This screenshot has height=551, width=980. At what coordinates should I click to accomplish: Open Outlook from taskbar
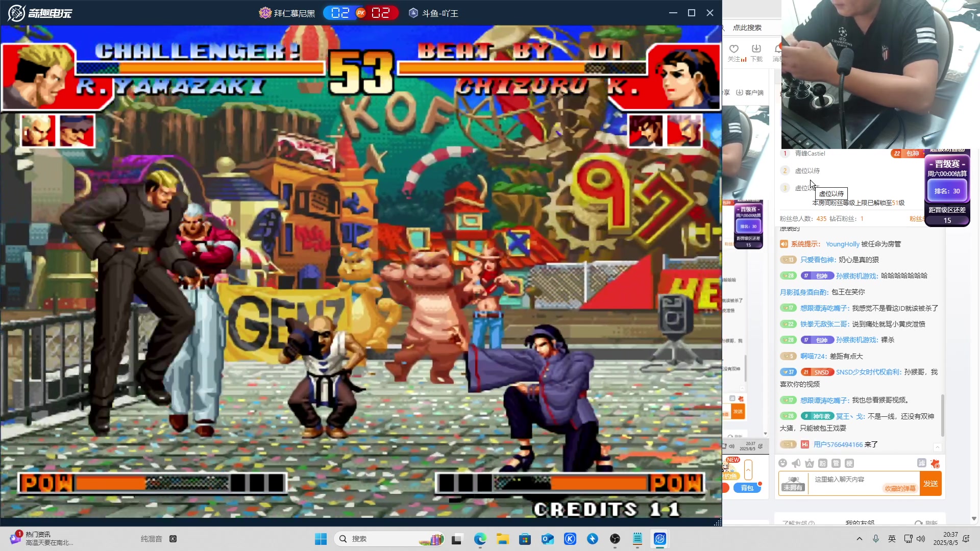click(547, 539)
